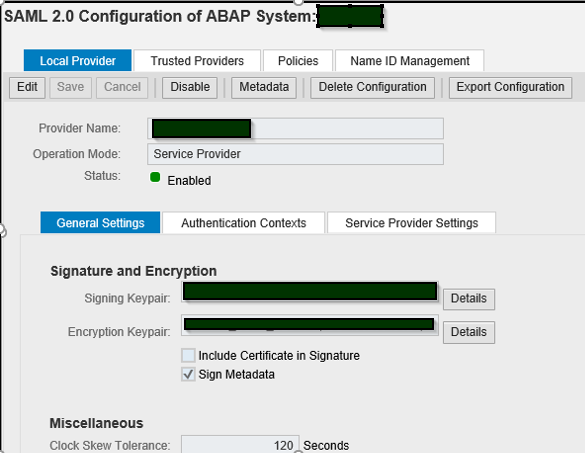Click the green Enabled status indicator
585x453 pixels.
click(155, 177)
